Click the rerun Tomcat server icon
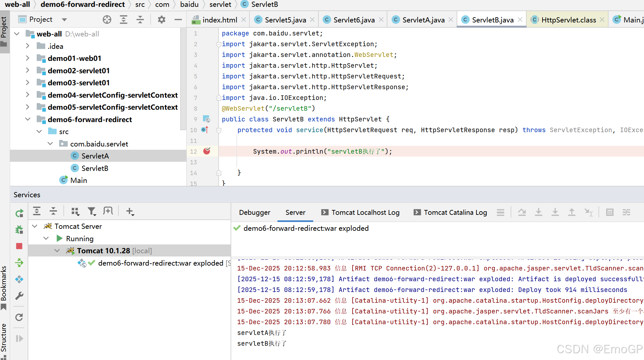 [19, 213]
